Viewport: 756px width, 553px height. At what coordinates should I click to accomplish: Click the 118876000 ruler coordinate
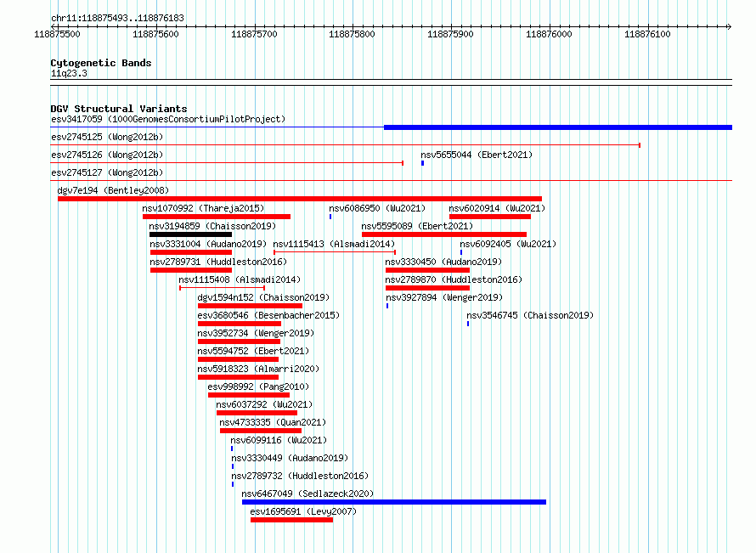(549, 34)
